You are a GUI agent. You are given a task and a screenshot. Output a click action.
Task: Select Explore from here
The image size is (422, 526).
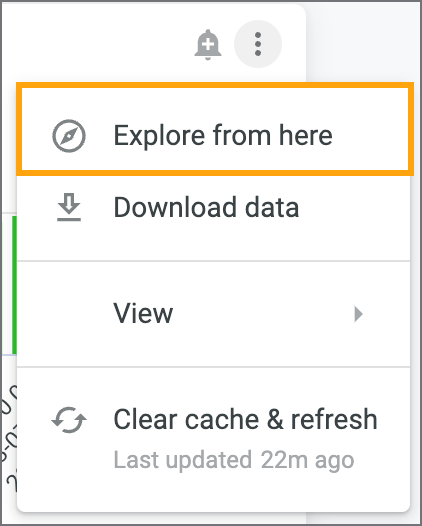tap(223, 135)
